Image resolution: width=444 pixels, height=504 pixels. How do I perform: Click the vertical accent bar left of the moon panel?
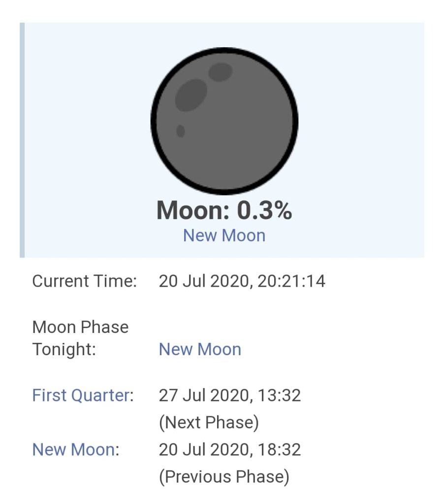point(22,140)
